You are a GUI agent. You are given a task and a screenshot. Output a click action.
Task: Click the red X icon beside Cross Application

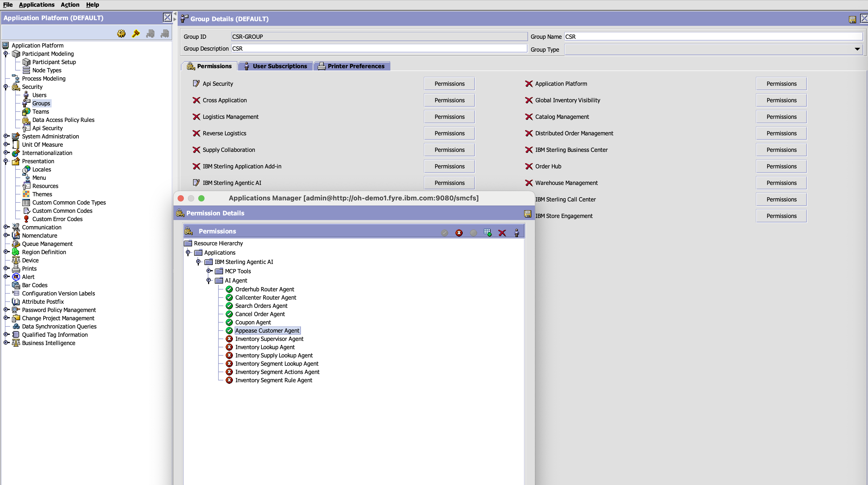pos(196,100)
